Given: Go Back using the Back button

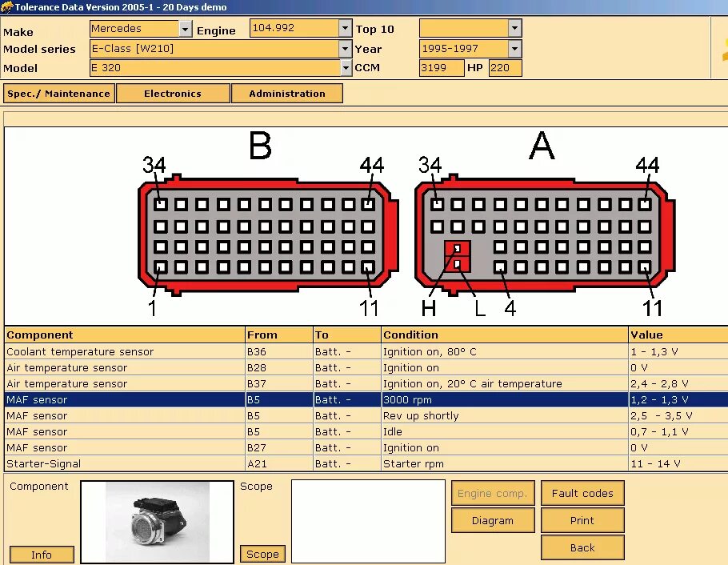Looking at the screenshot, I should [582, 548].
